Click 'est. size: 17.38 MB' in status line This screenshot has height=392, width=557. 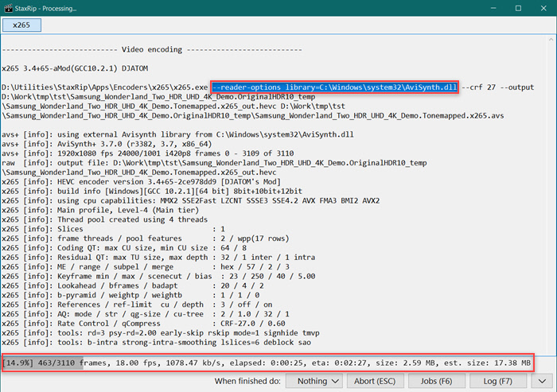click(487, 363)
